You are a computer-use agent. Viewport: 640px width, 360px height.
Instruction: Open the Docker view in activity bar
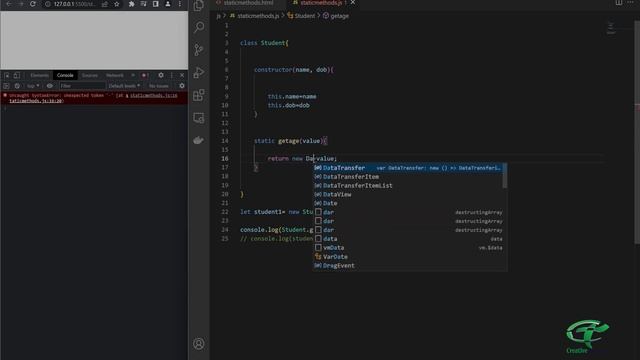pyautogui.click(x=199, y=140)
